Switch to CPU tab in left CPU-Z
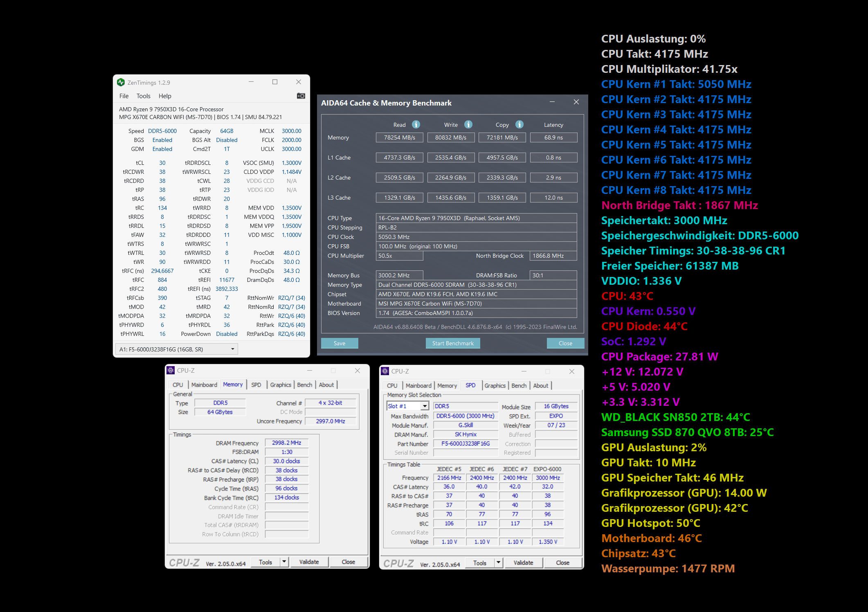 coord(178,385)
